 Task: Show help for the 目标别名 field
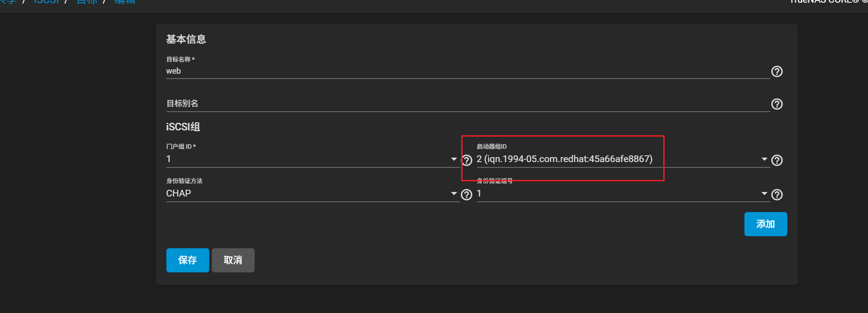777,104
